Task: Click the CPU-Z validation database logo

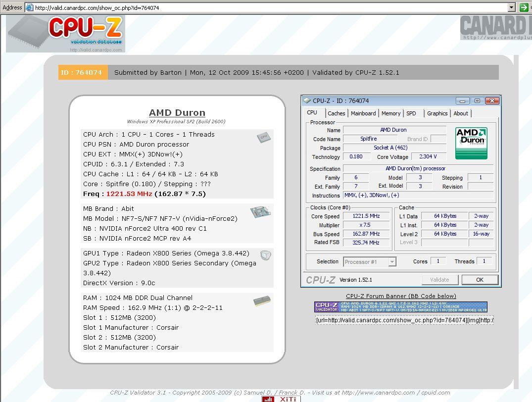Action: point(65,34)
